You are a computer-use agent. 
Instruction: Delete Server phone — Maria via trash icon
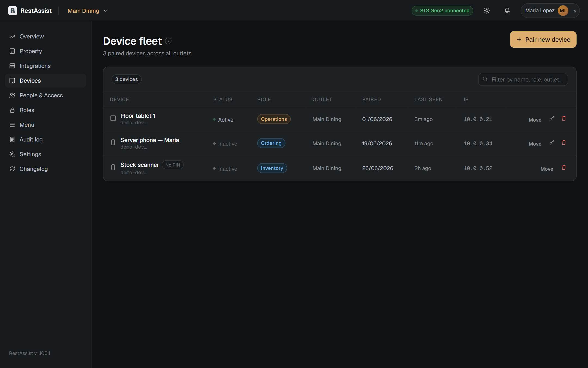pyautogui.click(x=564, y=143)
